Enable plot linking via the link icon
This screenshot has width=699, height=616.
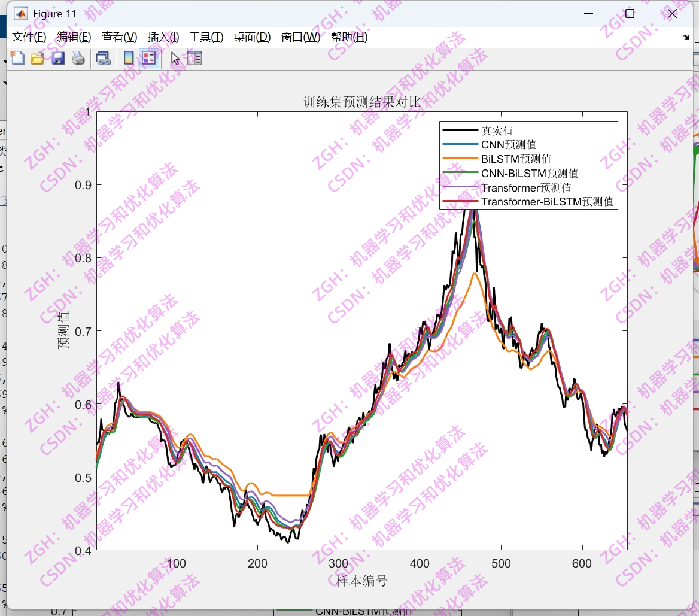pos(103,58)
